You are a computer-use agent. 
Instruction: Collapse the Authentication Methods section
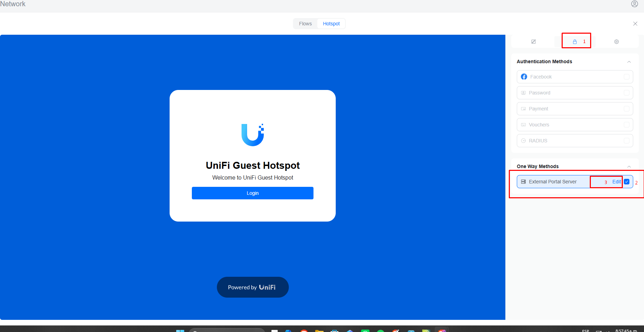click(629, 62)
